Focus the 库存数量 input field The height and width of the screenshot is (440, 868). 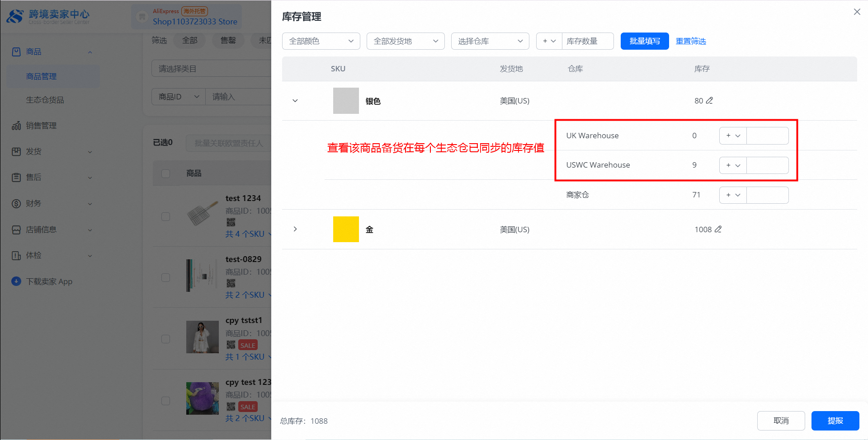point(588,41)
